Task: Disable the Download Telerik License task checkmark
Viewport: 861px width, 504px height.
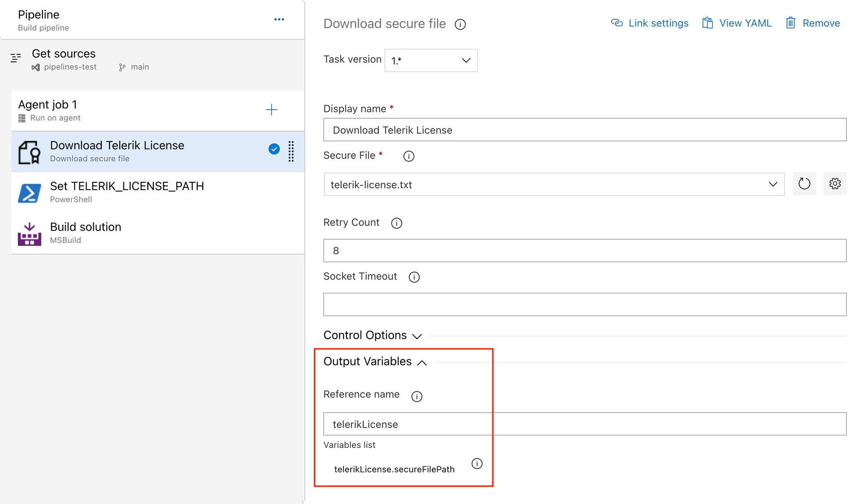Action: [274, 149]
